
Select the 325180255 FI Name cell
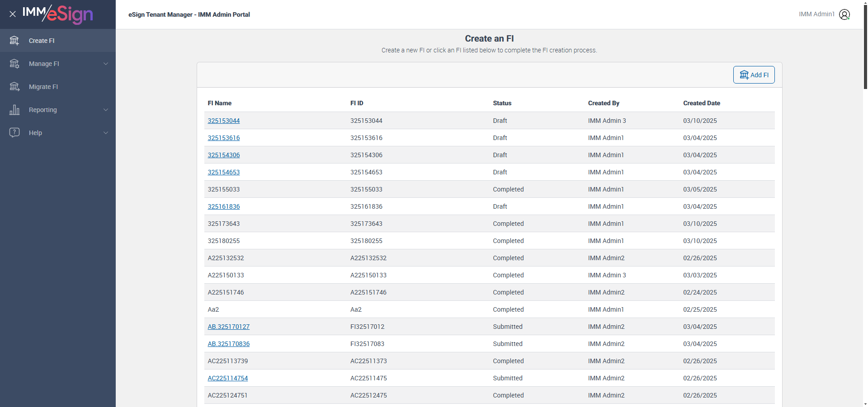point(224,241)
